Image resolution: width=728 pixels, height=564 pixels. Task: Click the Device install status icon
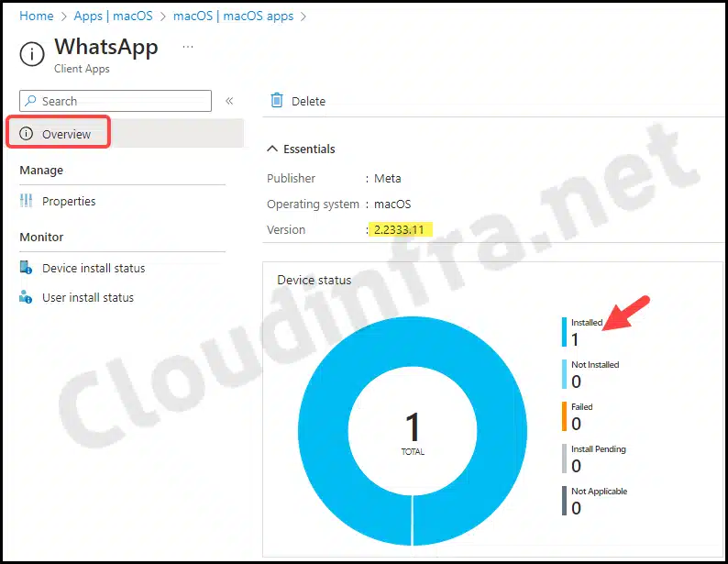26,268
